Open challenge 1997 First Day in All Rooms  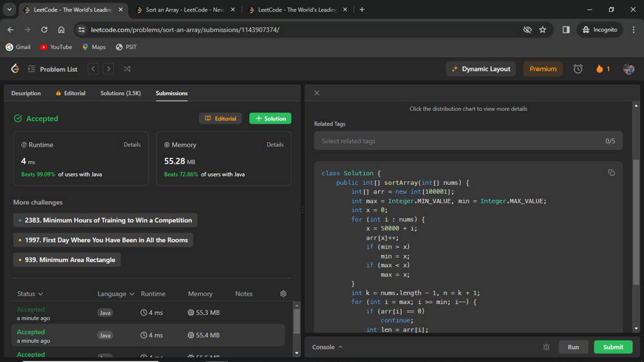[x=103, y=240]
